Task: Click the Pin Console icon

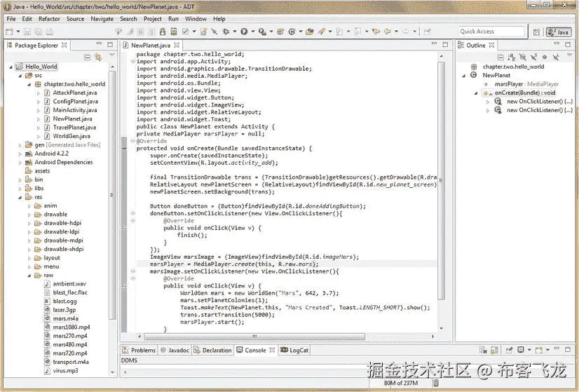Action: (510, 350)
